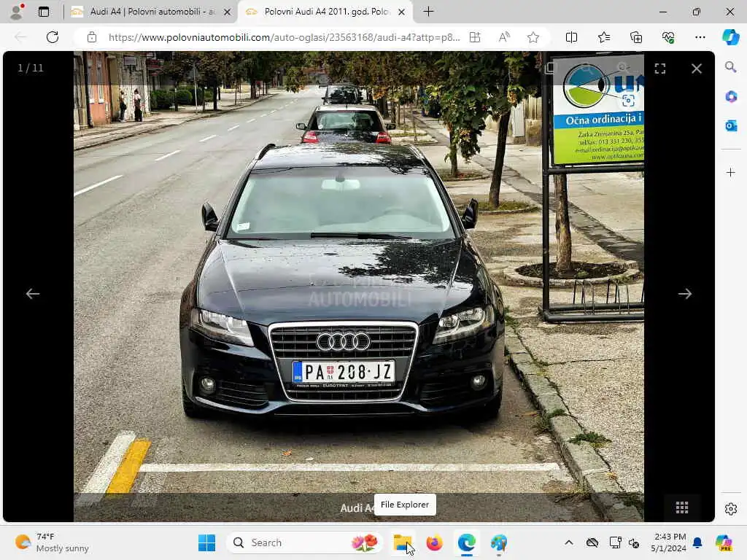Open the Windows Start menu
Image resolution: width=747 pixels, height=560 pixels.
[206, 542]
